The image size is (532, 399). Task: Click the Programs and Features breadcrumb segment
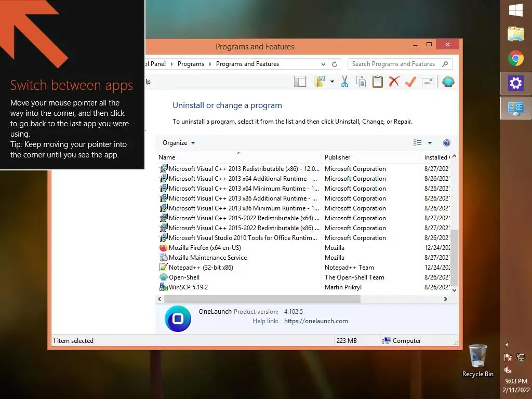click(x=247, y=64)
